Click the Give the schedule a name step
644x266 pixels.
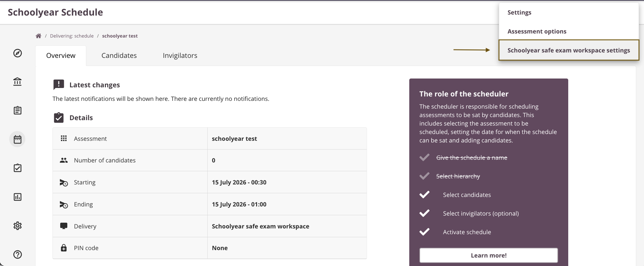pyautogui.click(x=472, y=158)
